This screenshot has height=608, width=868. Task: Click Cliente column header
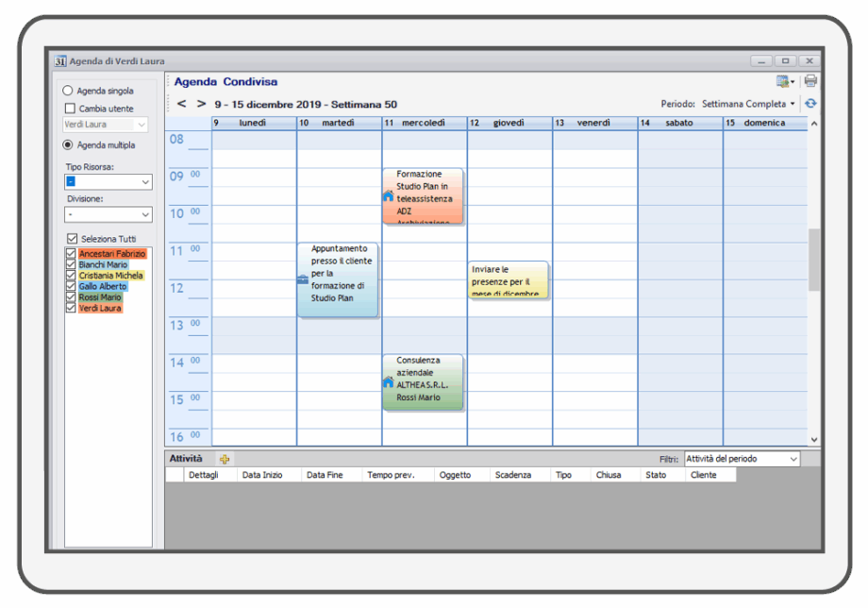[x=710, y=475]
